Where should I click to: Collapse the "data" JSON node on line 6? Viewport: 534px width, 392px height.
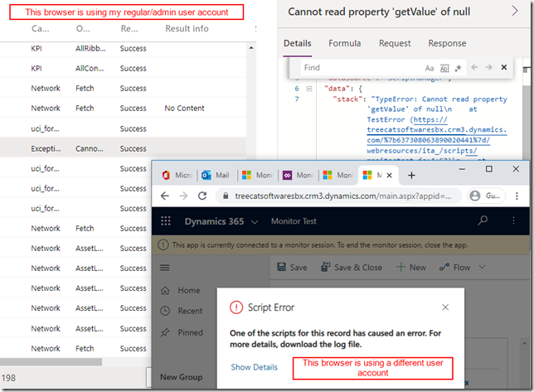click(309, 89)
